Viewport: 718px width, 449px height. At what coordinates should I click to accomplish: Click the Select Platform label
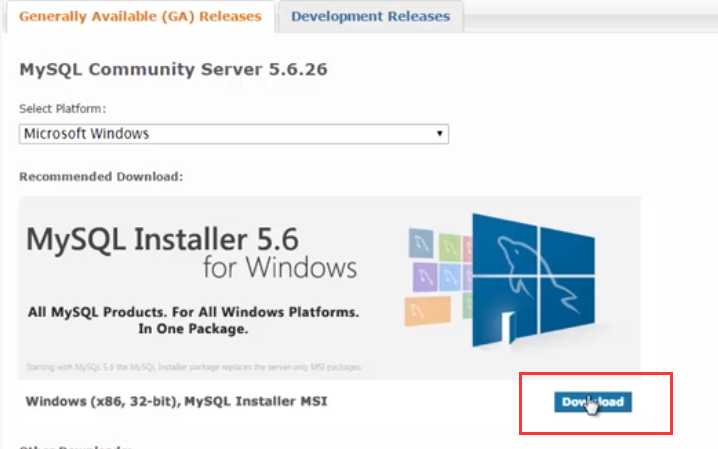point(62,109)
